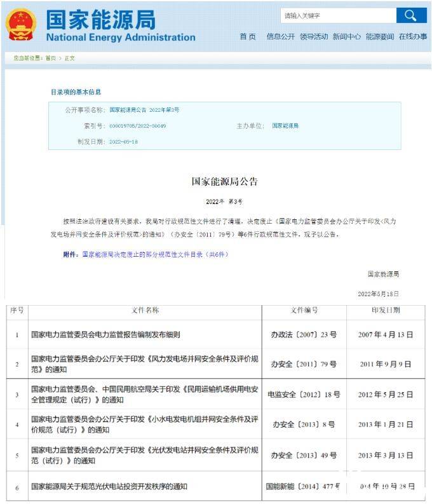Viewport: 432px width, 504px height.
Task: Click the magnifier search button
Action: coord(411,15)
